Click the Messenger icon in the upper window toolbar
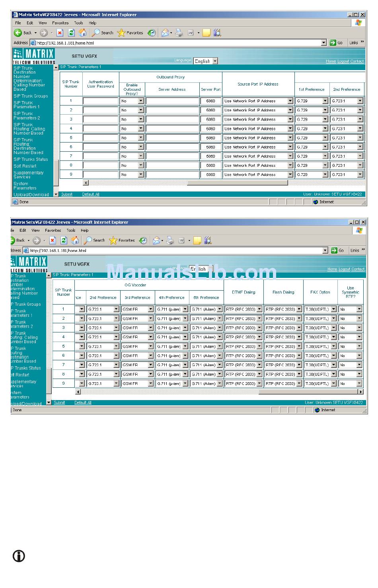 217,33
